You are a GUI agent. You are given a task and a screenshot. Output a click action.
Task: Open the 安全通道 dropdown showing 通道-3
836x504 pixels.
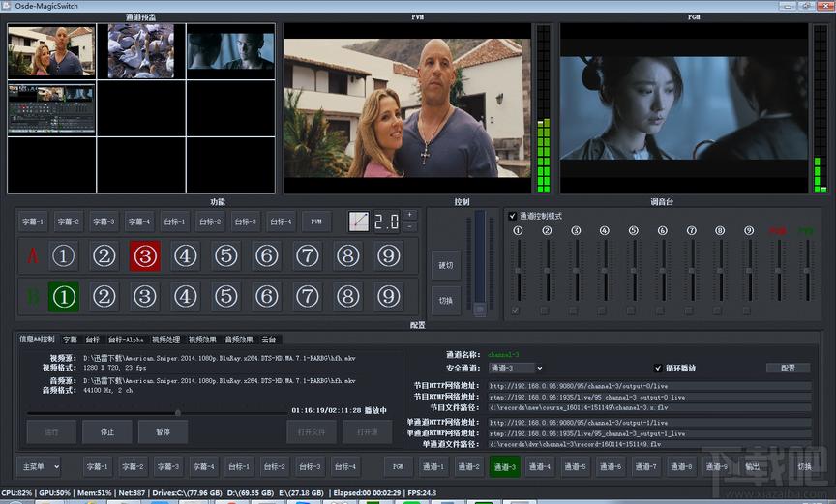point(516,369)
